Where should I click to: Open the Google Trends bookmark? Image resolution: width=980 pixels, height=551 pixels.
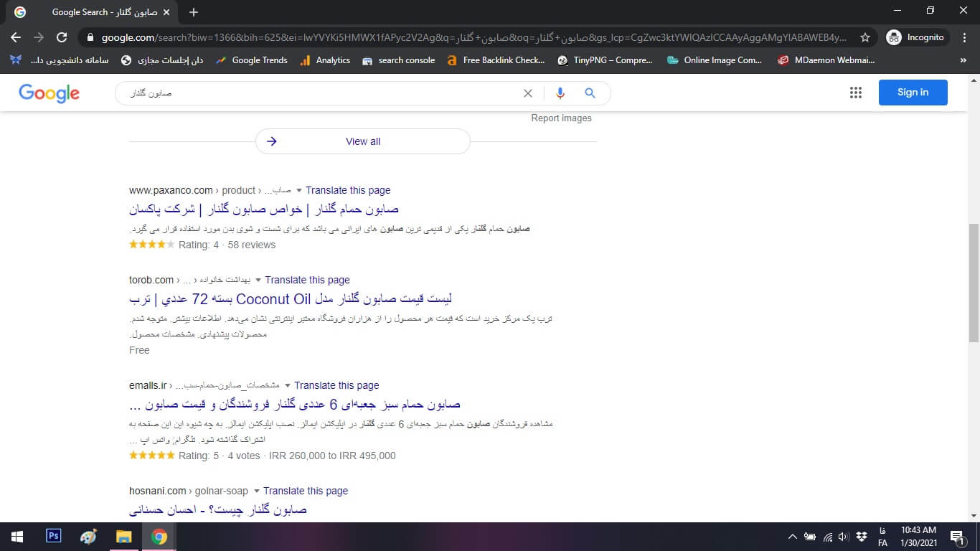[252, 60]
